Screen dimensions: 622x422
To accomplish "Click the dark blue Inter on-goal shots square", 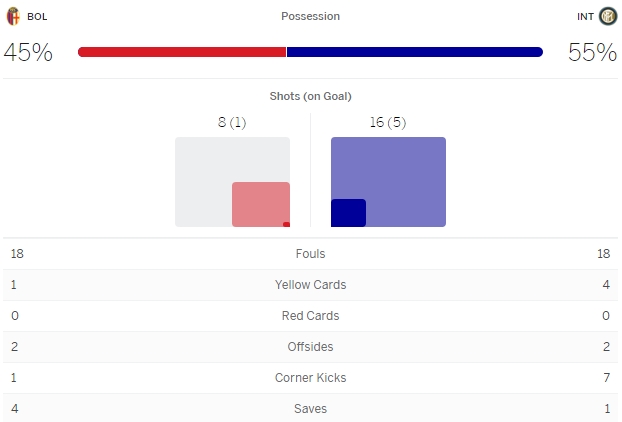I will (x=348, y=213).
